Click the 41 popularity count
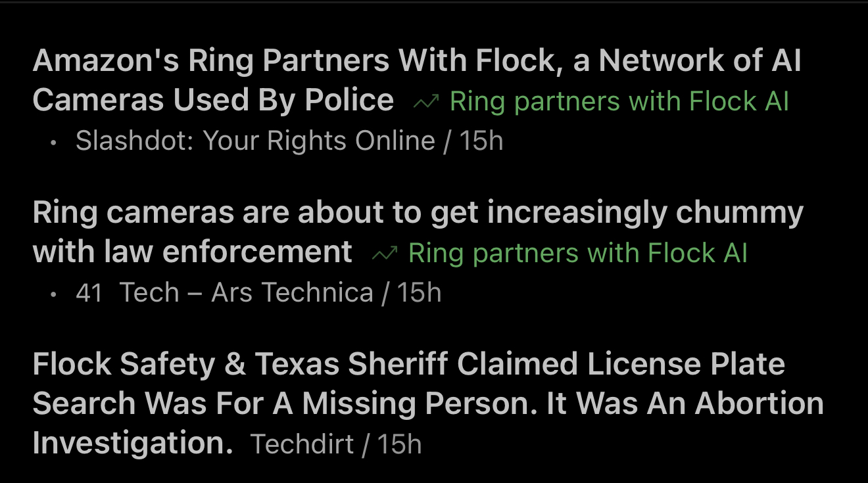This screenshot has height=483, width=868. 89,293
